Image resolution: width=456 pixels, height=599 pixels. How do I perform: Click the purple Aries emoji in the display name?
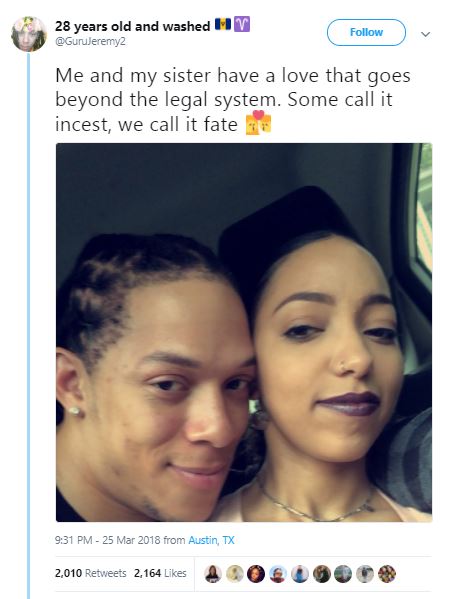(242, 24)
